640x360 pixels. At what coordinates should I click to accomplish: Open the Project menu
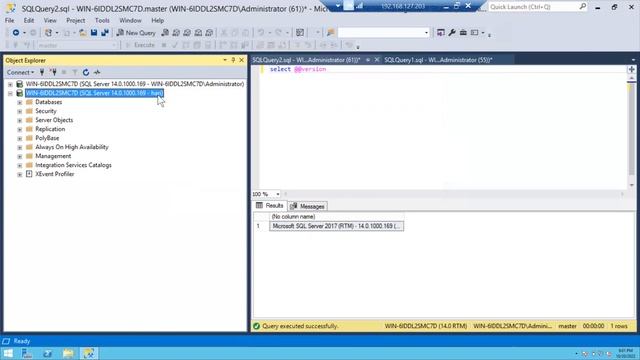(76, 20)
